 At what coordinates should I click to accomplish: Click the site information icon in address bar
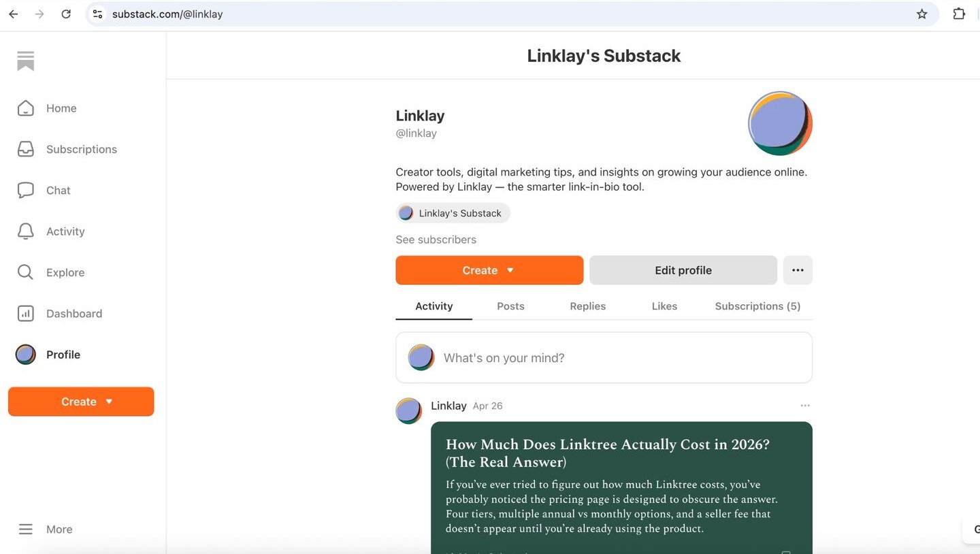coord(98,14)
